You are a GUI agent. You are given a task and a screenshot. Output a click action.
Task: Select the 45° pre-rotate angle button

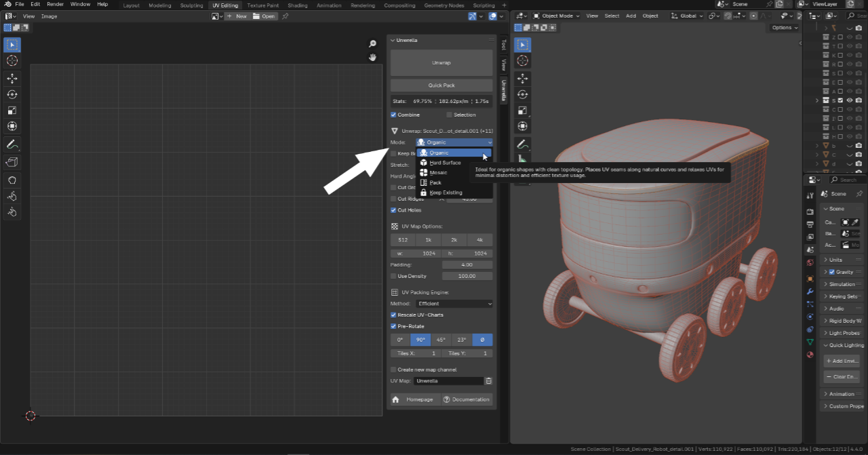441,340
